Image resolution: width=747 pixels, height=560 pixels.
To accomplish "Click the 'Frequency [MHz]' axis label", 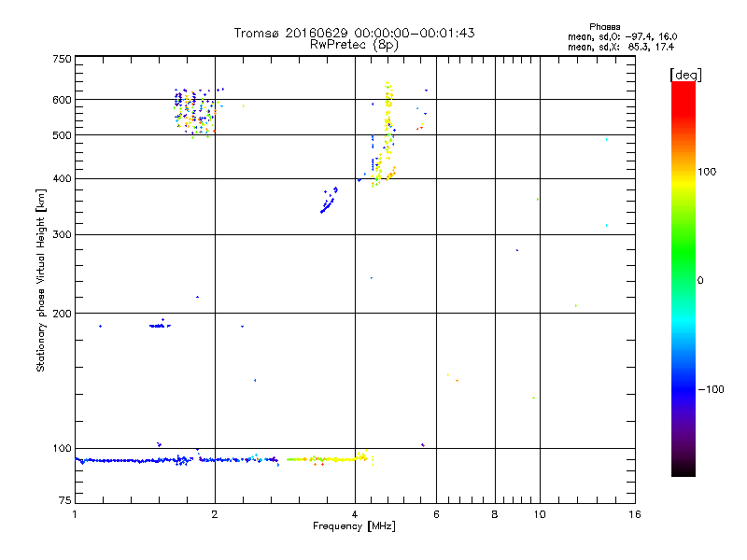I will 354,526.
